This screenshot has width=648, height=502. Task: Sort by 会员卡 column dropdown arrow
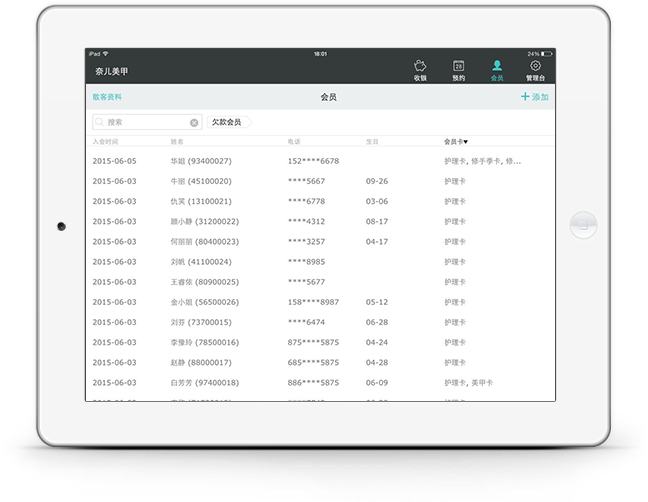click(x=466, y=142)
